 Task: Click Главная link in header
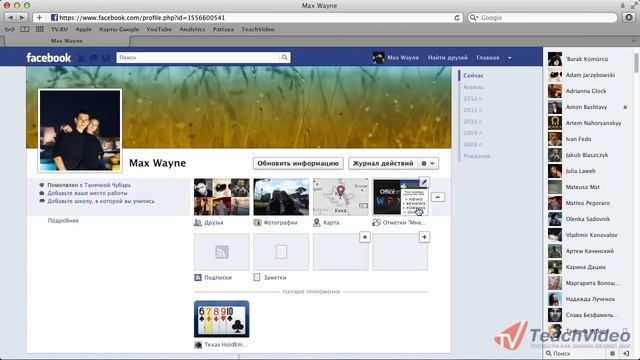(x=488, y=58)
